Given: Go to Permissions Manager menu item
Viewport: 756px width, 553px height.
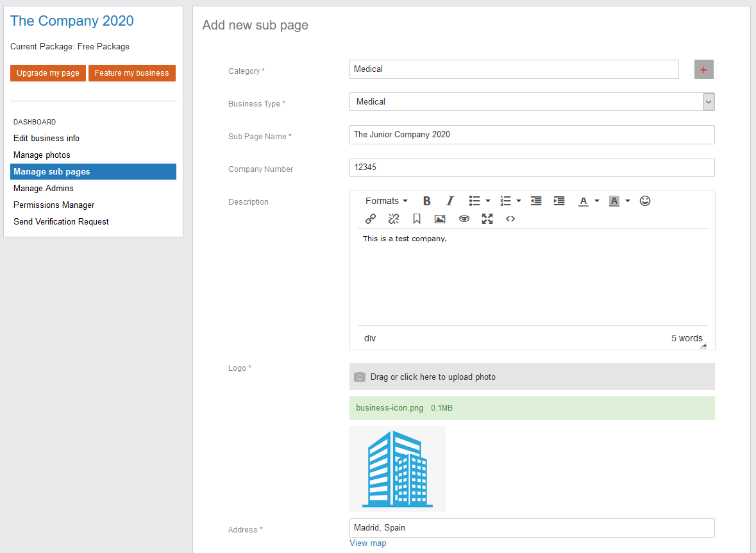Looking at the screenshot, I should [x=54, y=205].
